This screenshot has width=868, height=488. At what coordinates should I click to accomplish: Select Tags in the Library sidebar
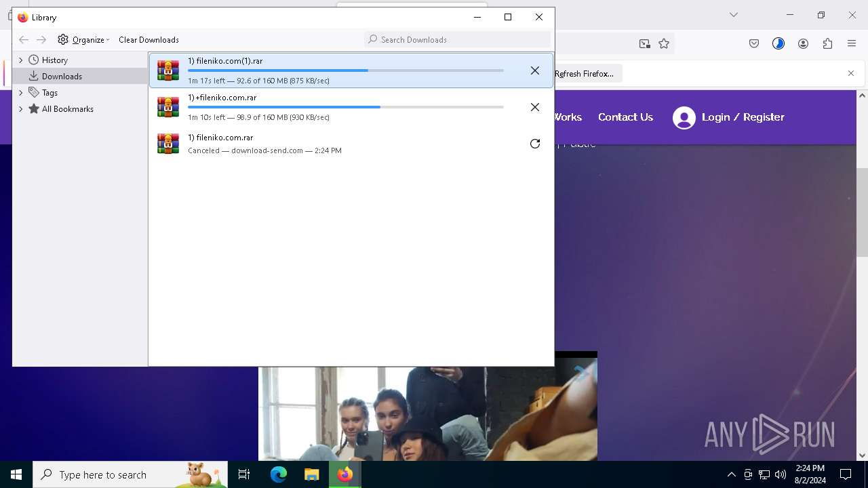[50, 92]
